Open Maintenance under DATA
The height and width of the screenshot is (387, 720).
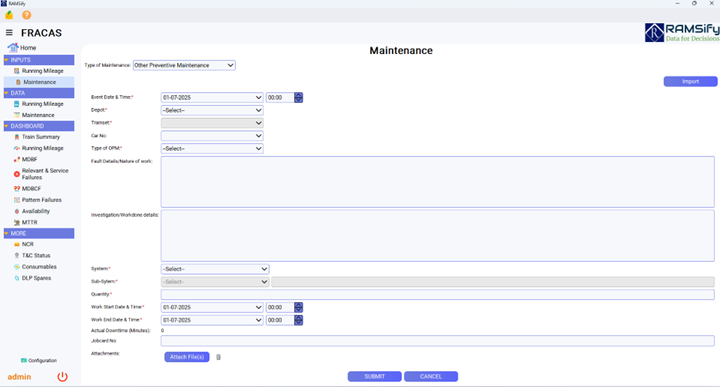pos(34,115)
